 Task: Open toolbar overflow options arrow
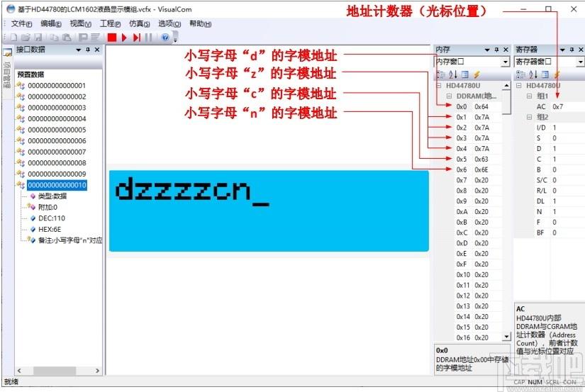click(x=175, y=38)
